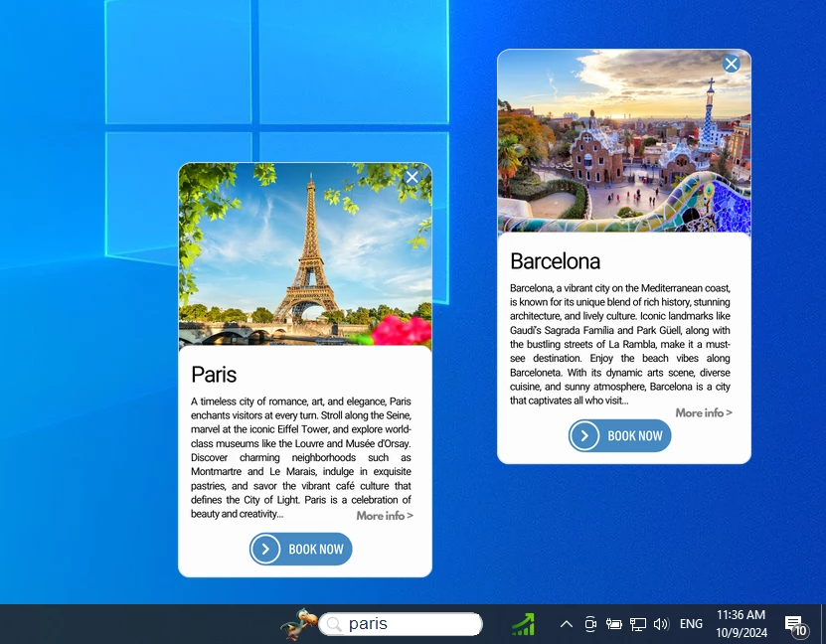Dismiss the Paris popup with its X
This screenshot has height=644, width=826.
coord(412,176)
